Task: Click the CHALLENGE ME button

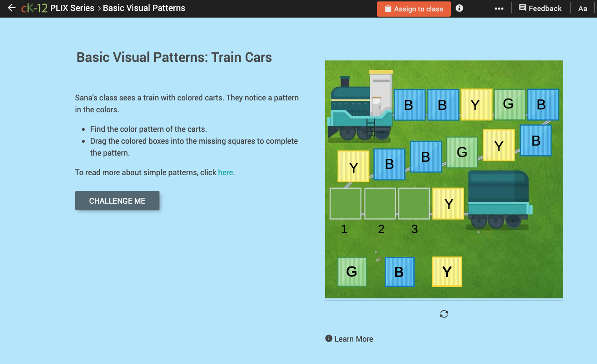Action: (x=117, y=200)
